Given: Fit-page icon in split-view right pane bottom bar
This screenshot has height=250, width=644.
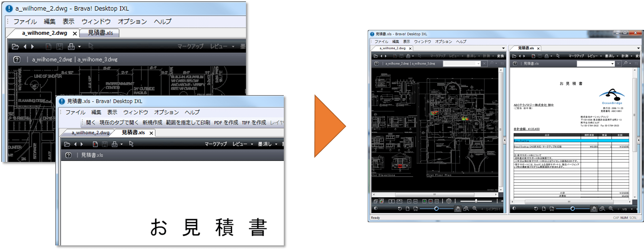Looking at the screenshot, I should pyautogui.click(x=544, y=209).
